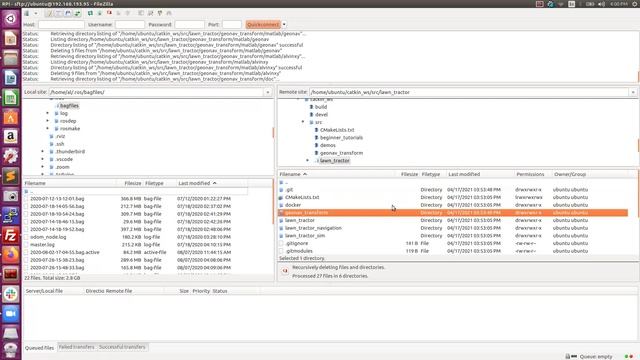
Task: Click the Host input field
Action: point(61,24)
